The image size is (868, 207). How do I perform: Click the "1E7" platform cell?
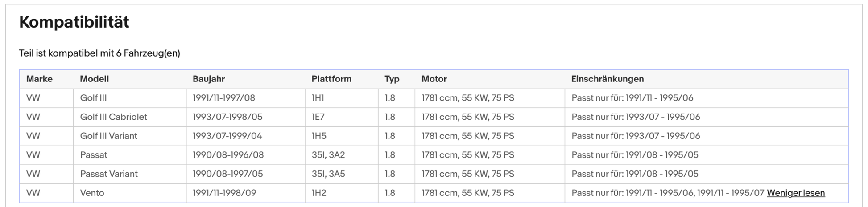(318, 117)
